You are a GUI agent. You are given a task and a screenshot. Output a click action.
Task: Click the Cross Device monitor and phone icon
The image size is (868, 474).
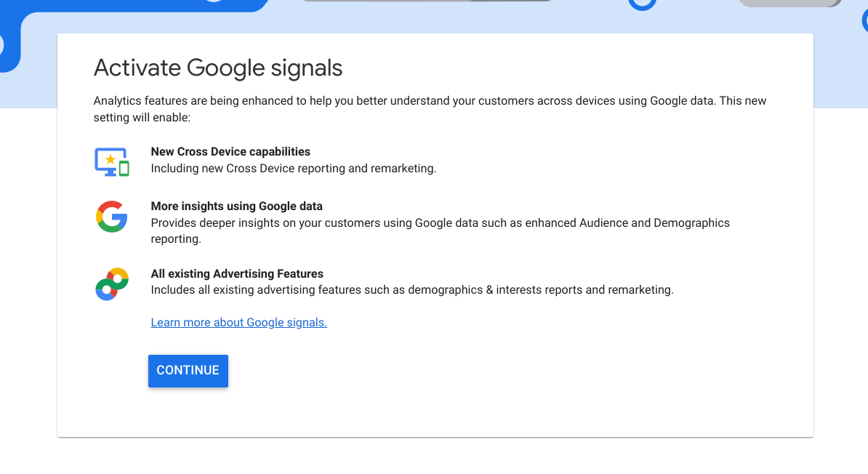(x=112, y=161)
